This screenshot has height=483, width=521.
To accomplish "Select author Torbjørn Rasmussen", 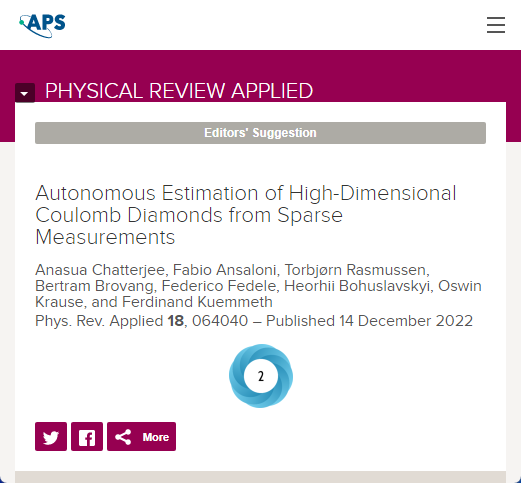I will pos(355,270).
